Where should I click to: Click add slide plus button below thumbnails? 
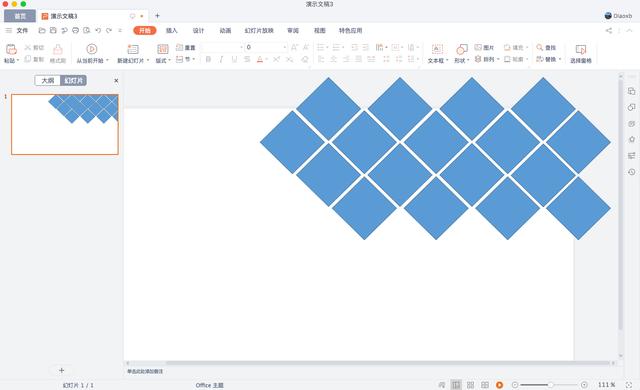coord(62,370)
